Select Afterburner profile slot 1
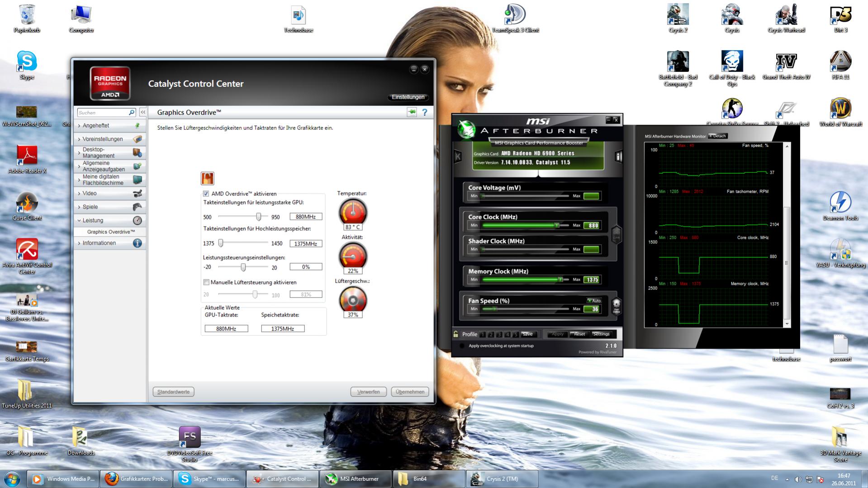Image resolution: width=868 pixels, height=488 pixels. [483, 334]
